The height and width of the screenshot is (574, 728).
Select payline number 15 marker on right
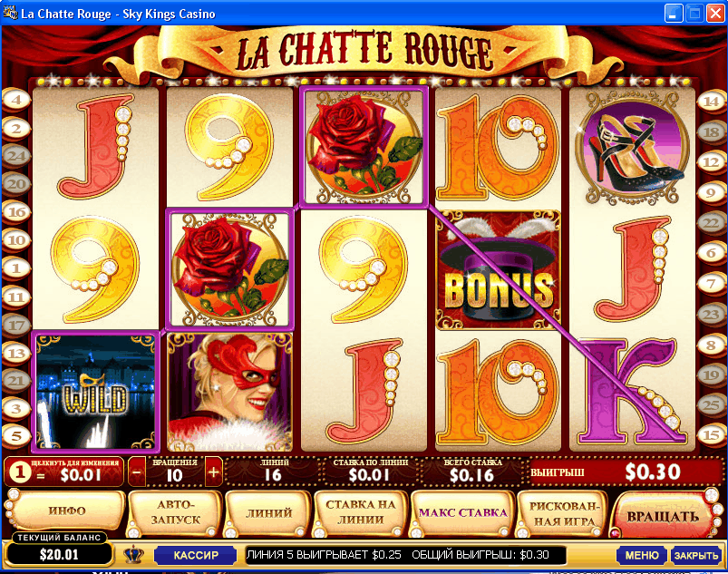click(712, 435)
